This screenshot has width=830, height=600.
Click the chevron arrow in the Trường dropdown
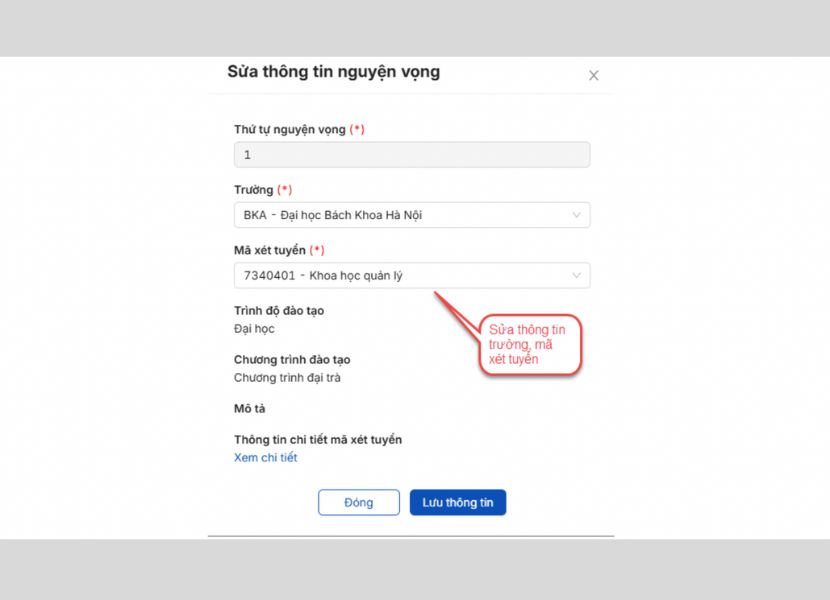(576, 215)
